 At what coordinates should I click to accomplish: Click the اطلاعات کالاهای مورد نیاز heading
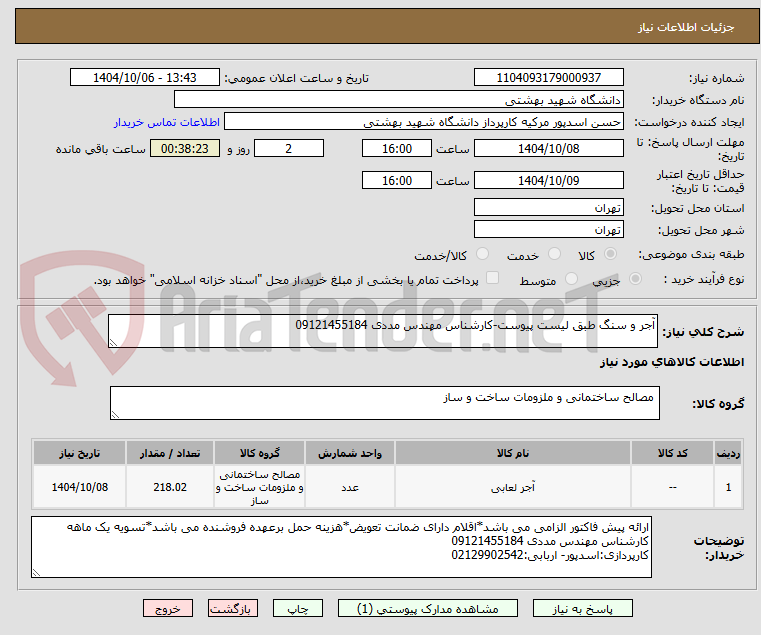coord(672,362)
